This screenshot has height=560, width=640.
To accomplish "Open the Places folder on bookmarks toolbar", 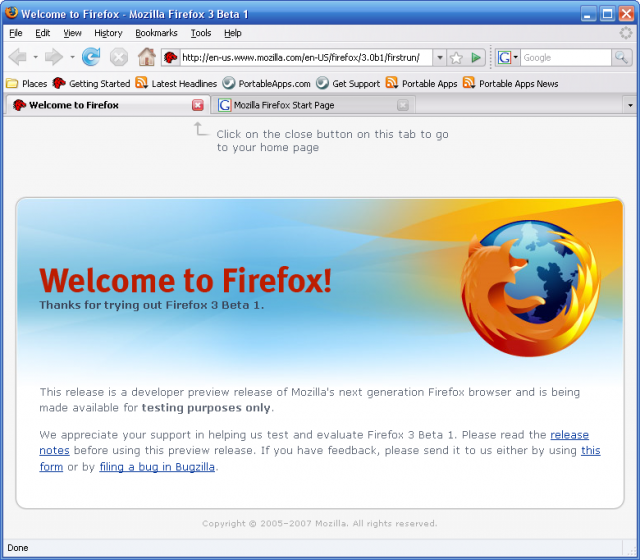I will click(x=27, y=84).
